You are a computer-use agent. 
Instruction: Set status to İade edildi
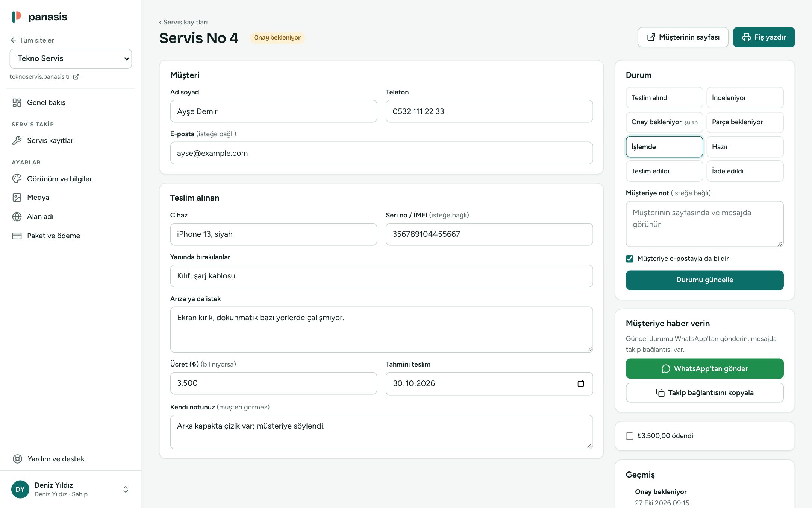(x=745, y=171)
